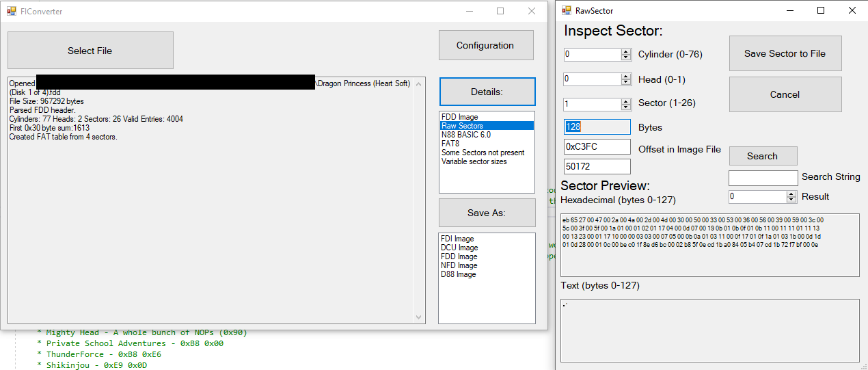Increment the Sector number spinner
Viewport: 868px width, 370px height.
point(626,101)
